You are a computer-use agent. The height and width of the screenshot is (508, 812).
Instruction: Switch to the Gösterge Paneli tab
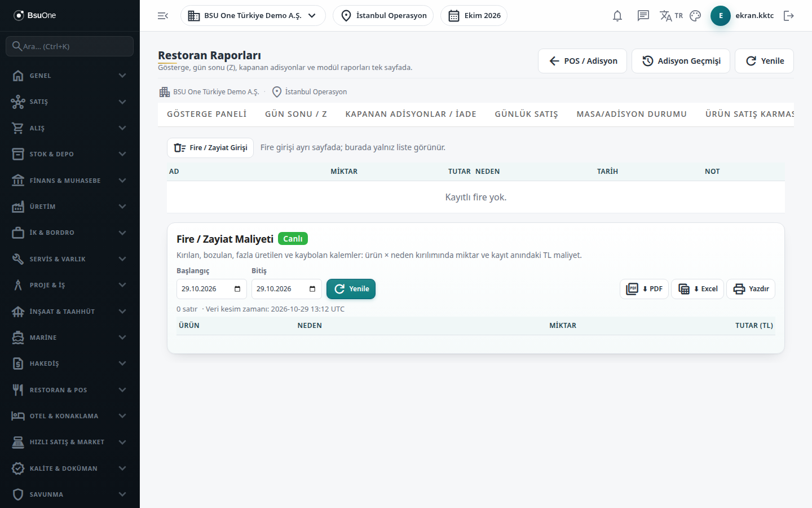[x=207, y=114]
